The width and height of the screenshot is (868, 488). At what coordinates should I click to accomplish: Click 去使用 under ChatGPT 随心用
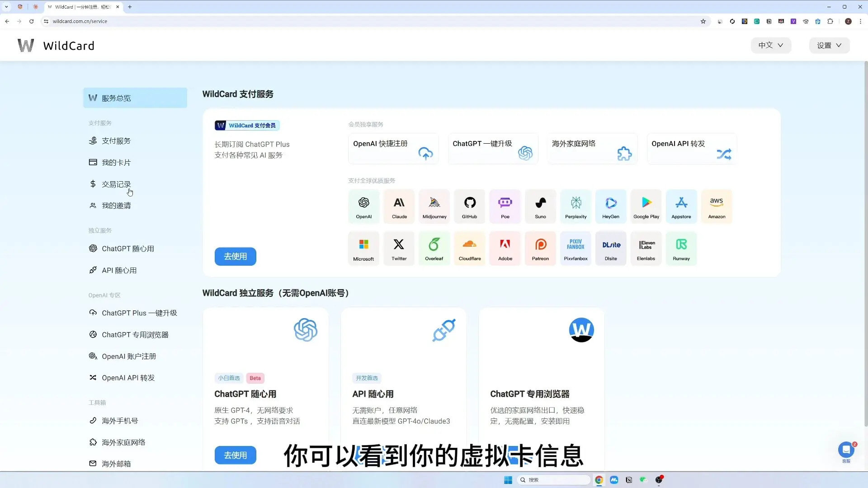point(235,455)
